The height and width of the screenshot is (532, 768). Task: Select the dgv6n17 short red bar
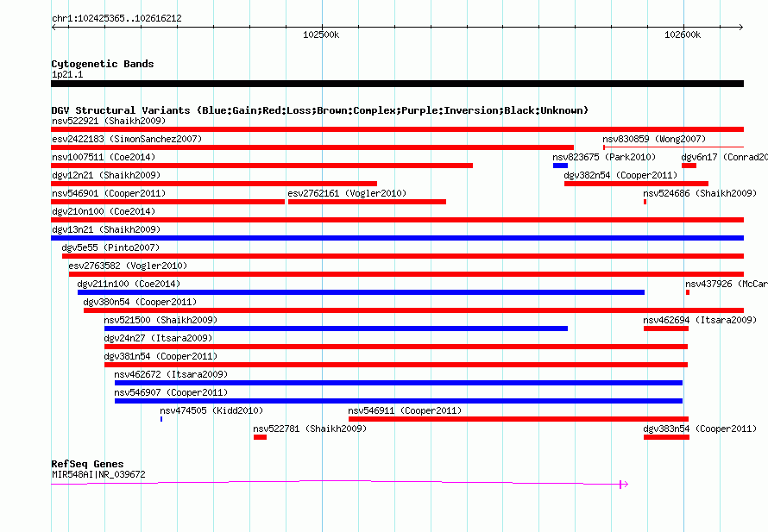pyautogui.click(x=689, y=166)
